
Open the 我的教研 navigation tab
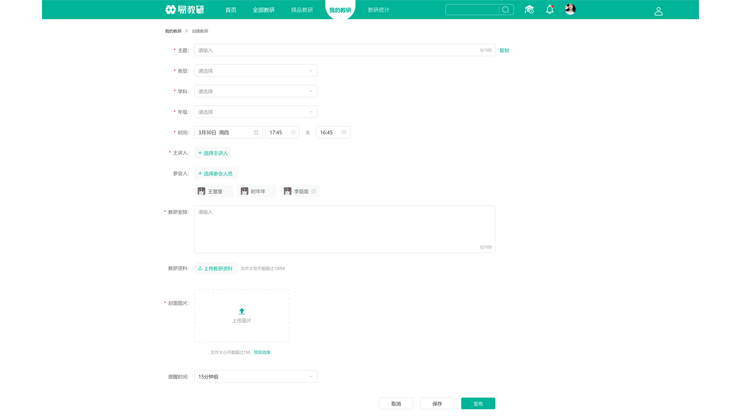(x=340, y=10)
